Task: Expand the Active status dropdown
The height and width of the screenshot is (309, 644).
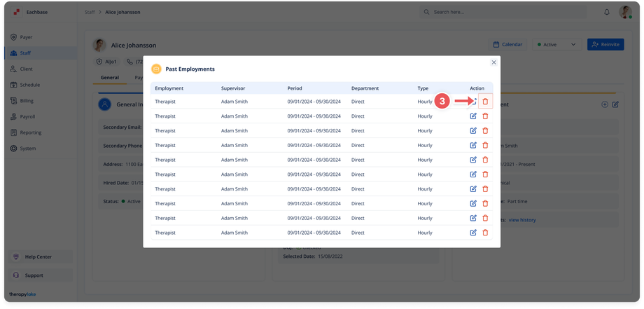Action: click(556, 44)
